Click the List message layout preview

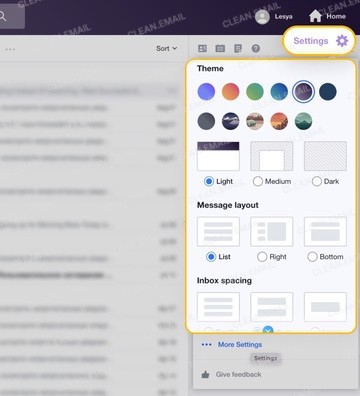click(218, 232)
